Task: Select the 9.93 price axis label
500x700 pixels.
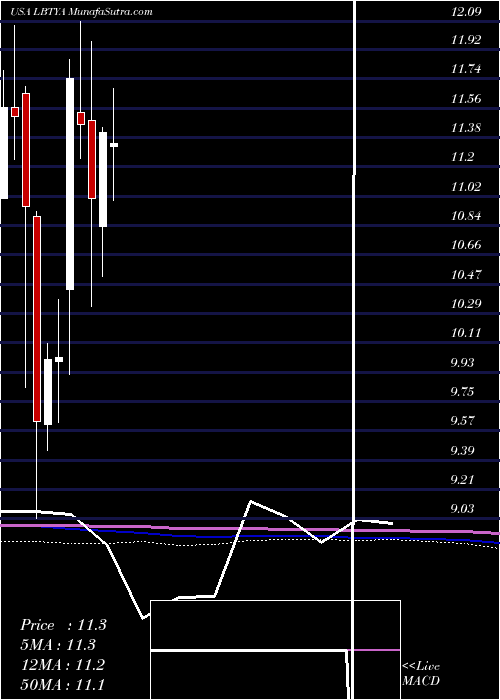Action: [462, 362]
